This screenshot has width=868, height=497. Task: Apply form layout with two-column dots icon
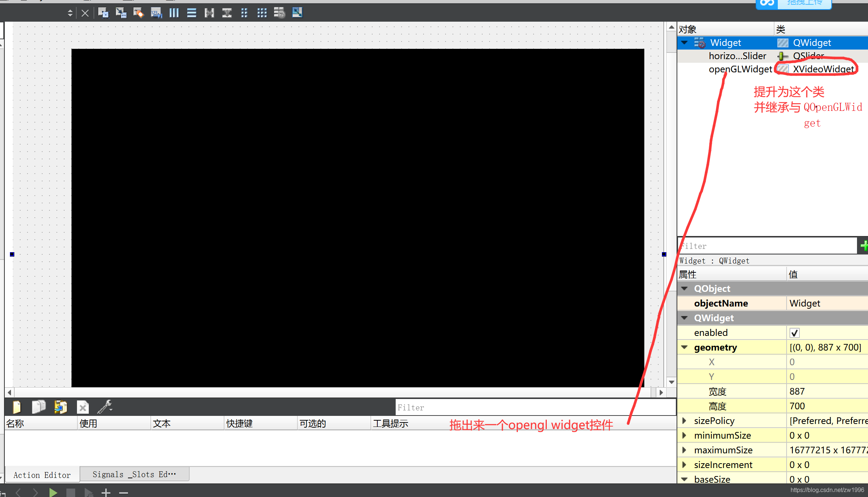coord(244,13)
